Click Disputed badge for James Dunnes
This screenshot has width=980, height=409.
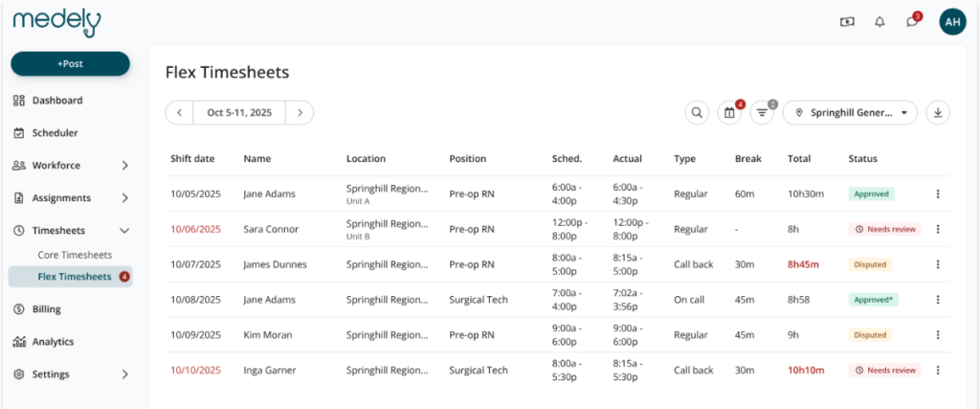coord(870,264)
